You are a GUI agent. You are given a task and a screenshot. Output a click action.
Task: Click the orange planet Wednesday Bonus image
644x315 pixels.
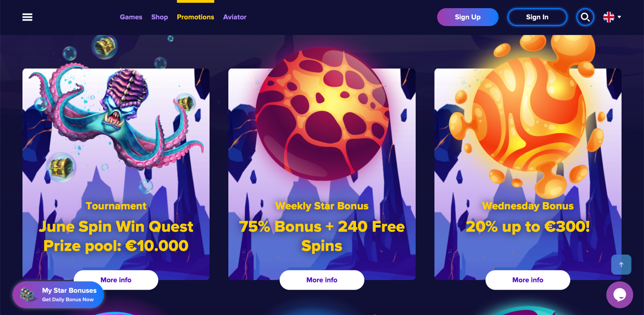pyautogui.click(x=528, y=114)
